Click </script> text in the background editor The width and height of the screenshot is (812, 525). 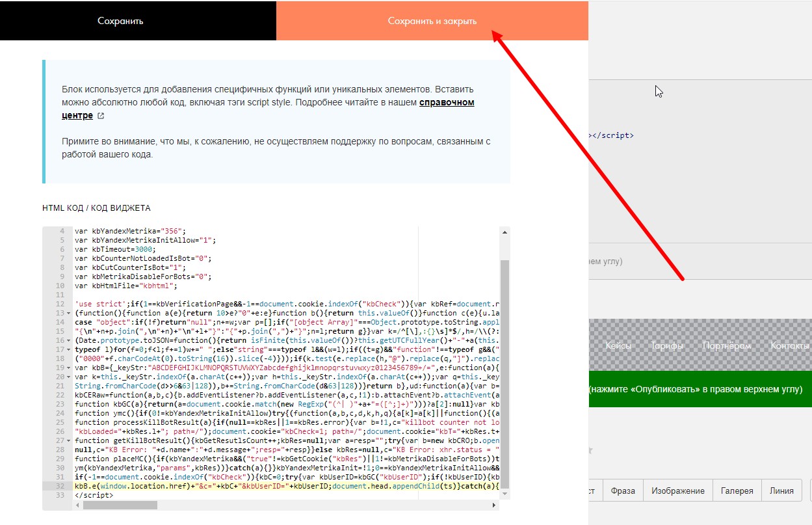(x=614, y=136)
